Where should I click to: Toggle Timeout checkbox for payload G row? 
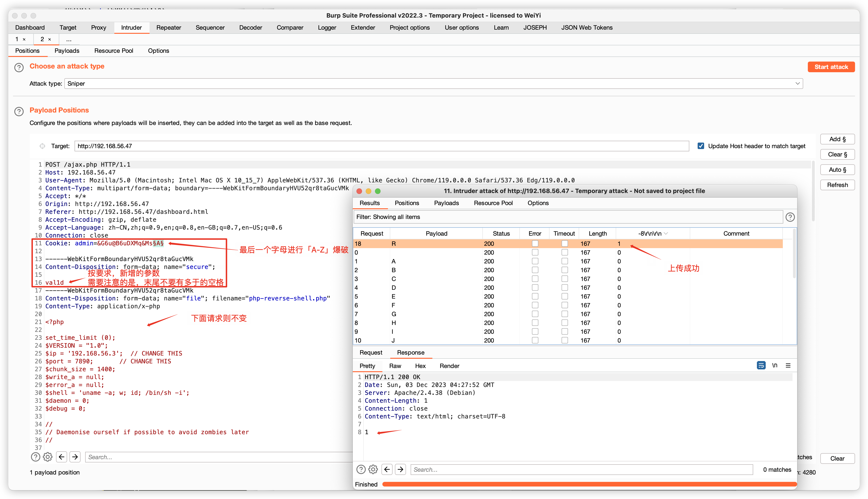(564, 314)
